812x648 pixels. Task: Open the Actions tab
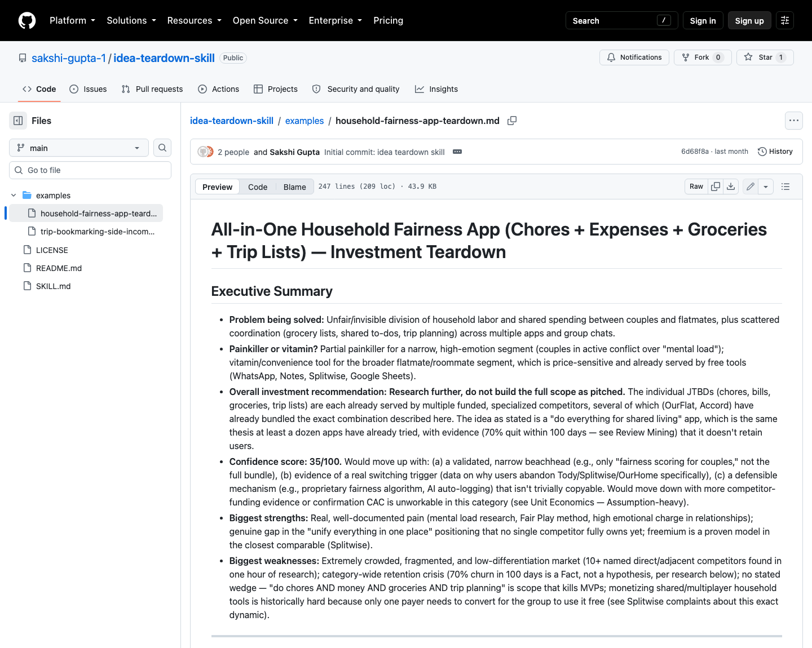pyautogui.click(x=218, y=89)
